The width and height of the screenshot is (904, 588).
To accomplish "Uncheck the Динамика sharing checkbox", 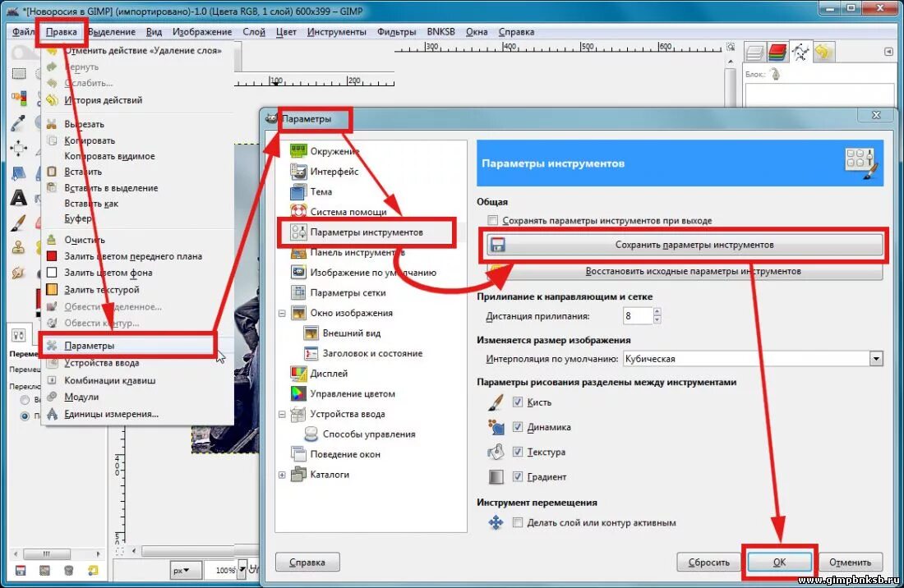I will [x=518, y=427].
